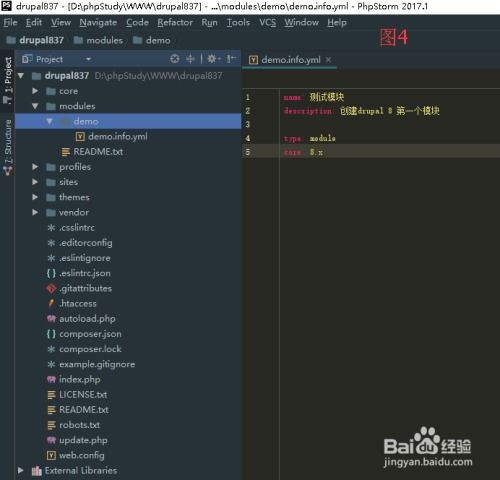This screenshot has height=480, width=500.
Task: Click the hide panel icon beside gear
Action: pyautogui.click(x=231, y=59)
